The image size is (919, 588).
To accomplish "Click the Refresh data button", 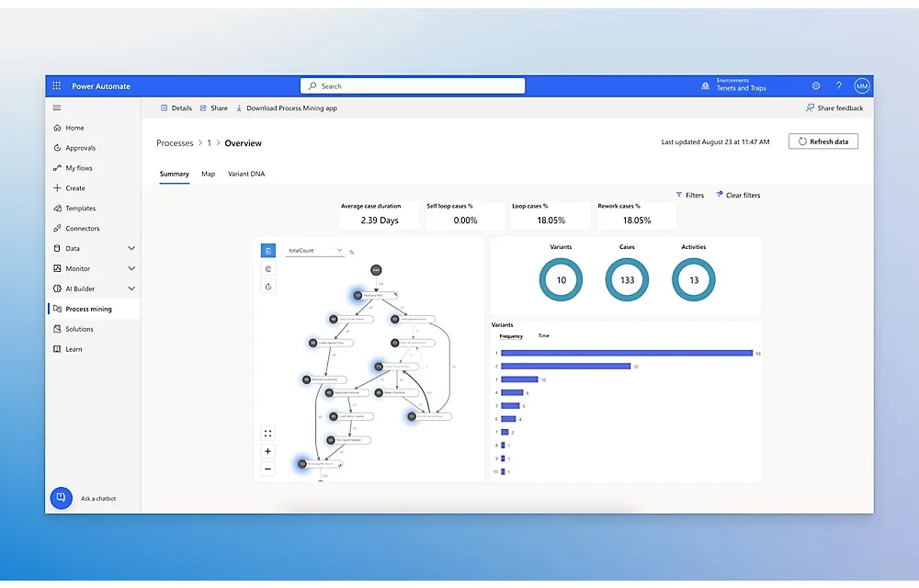I will 823,141.
